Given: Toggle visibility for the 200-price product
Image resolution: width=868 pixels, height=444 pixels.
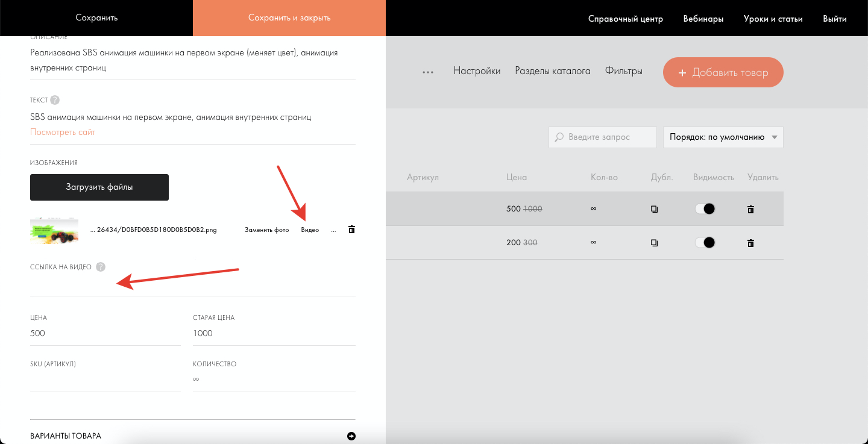Looking at the screenshot, I should pyautogui.click(x=705, y=242).
